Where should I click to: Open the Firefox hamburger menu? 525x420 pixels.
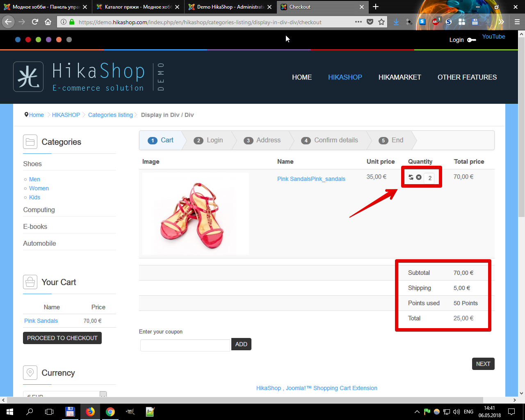[517, 22]
